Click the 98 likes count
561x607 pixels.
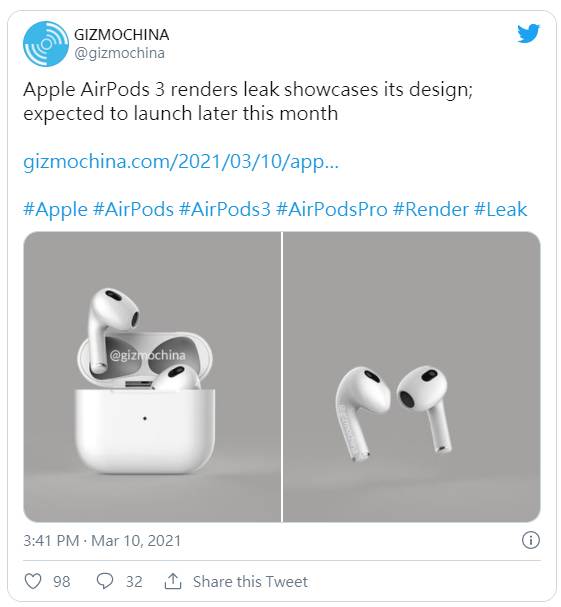coord(62,581)
